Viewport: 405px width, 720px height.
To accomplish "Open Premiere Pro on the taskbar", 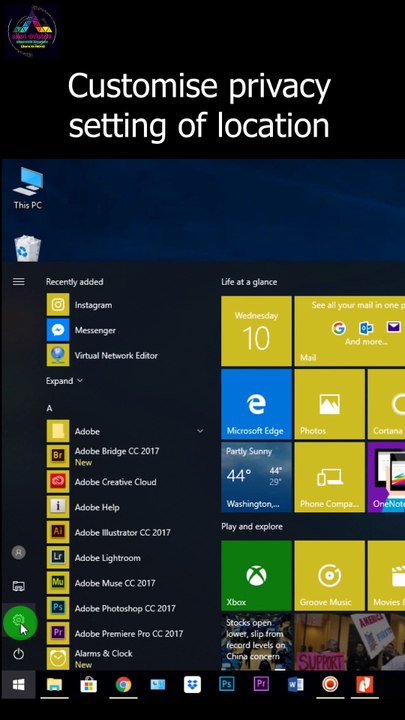I will point(261,685).
